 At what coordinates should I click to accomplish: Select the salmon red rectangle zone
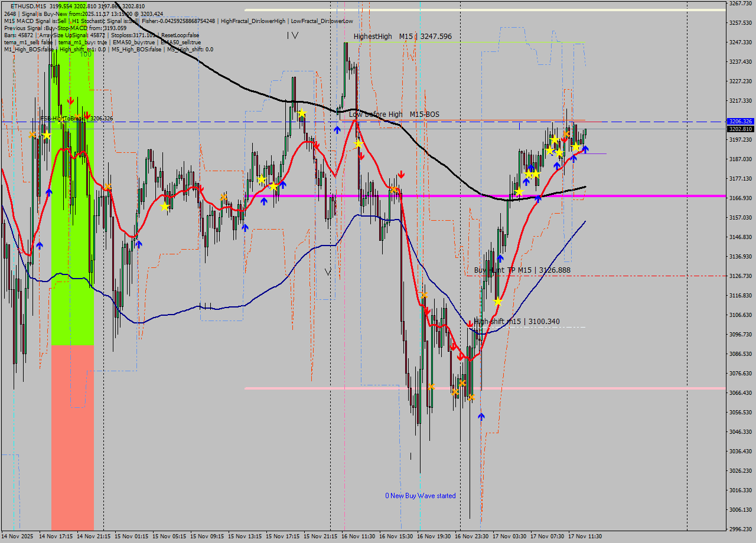(72, 437)
